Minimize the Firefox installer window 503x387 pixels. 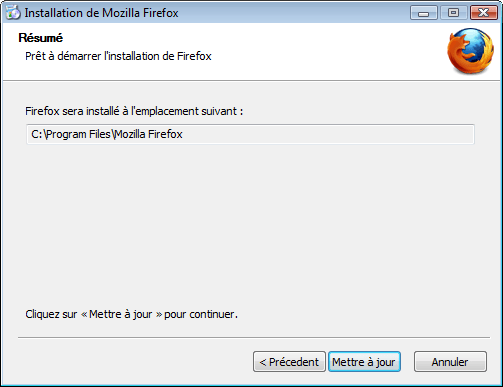[x=424, y=13]
